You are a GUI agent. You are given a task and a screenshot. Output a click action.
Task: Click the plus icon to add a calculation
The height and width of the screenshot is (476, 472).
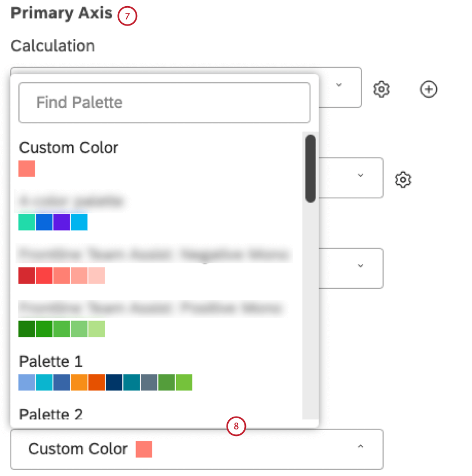(429, 89)
